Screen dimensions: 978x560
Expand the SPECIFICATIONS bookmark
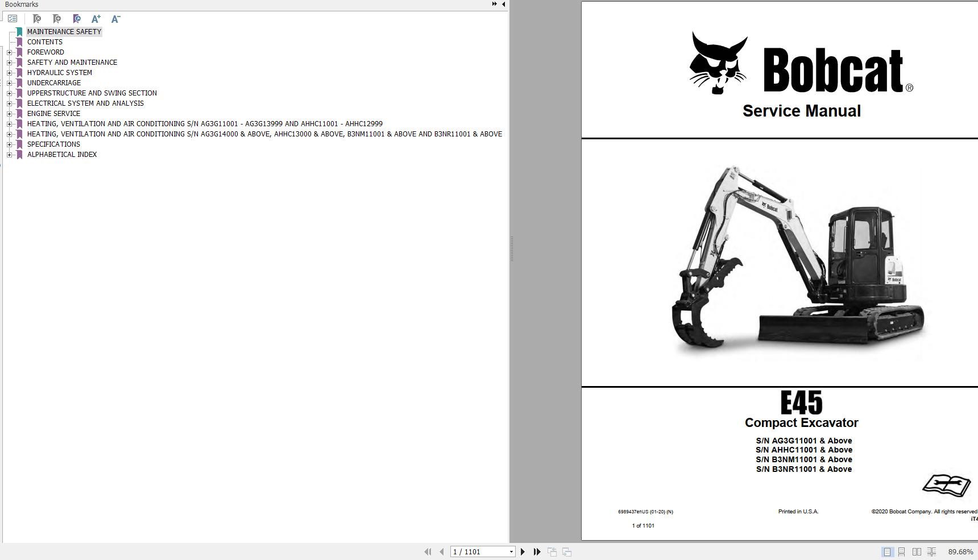coord(10,144)
